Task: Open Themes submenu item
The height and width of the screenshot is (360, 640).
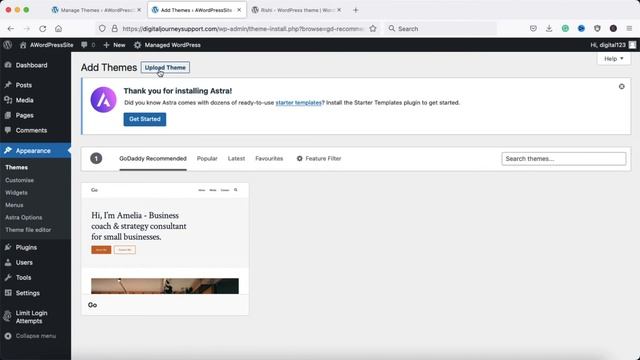Action: point(17,167)
